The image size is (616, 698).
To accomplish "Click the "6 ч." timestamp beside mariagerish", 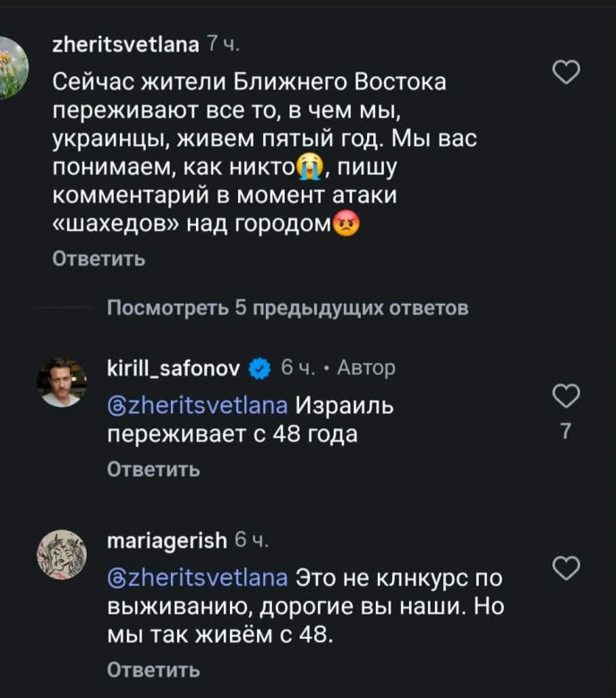I will coord(252,539).
